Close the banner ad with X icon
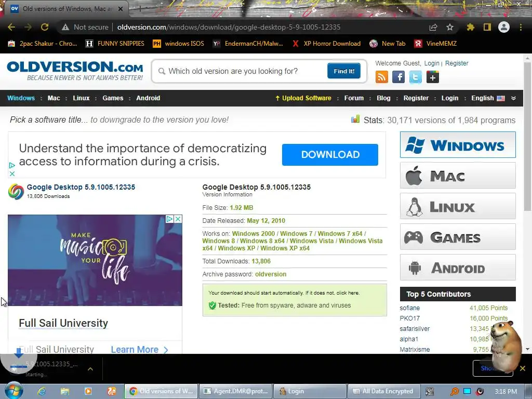The width and height of the screenshot is (532, 399). click(12, 174)
